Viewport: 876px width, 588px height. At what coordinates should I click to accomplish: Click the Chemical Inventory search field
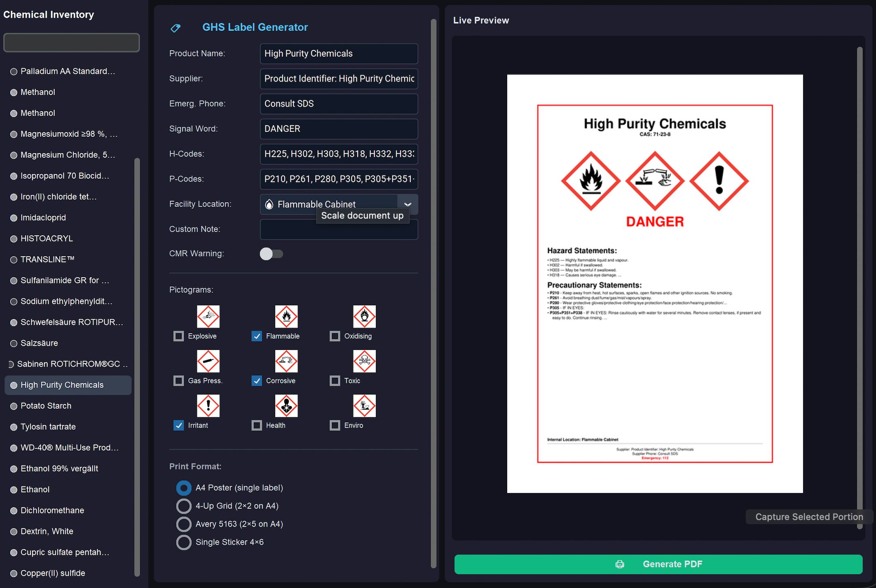(x=71, y=42)
